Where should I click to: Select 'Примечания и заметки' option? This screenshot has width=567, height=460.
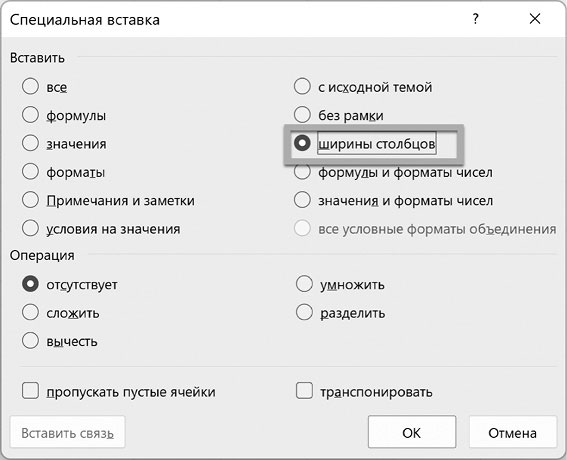[30, 200]
